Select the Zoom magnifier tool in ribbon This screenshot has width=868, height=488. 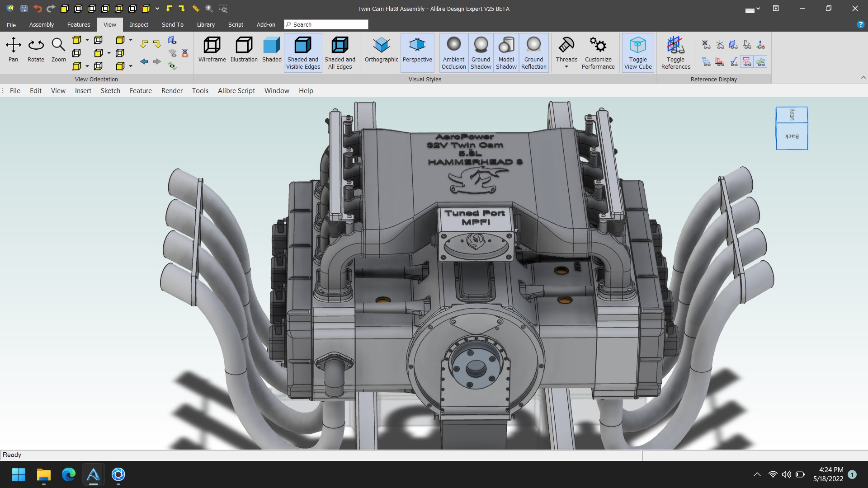tap(58, 50)
